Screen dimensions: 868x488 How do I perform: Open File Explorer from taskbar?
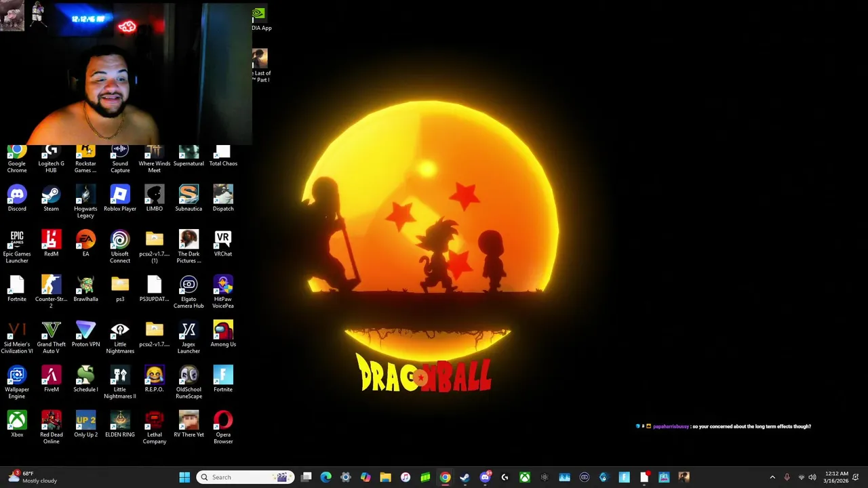[x=385, y=477]
